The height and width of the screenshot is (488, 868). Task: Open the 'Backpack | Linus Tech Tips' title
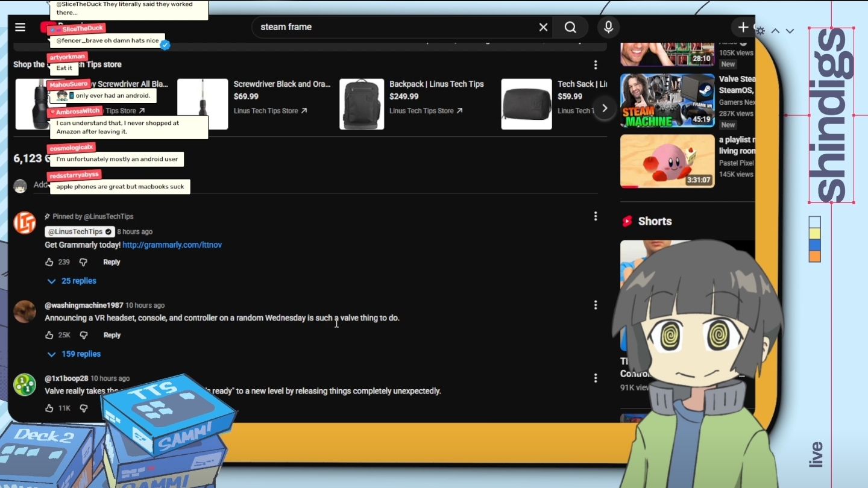436,84
